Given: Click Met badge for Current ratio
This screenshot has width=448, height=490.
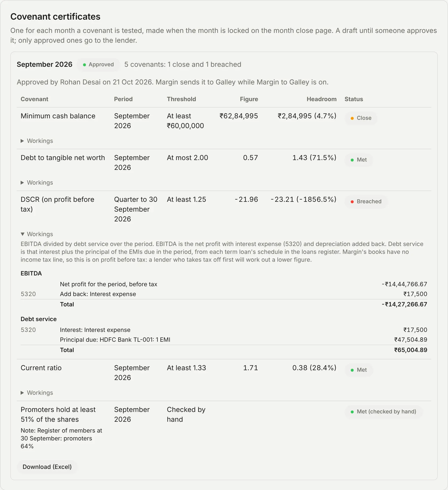Looking at the screenshot, I should (x=359, y=370).
